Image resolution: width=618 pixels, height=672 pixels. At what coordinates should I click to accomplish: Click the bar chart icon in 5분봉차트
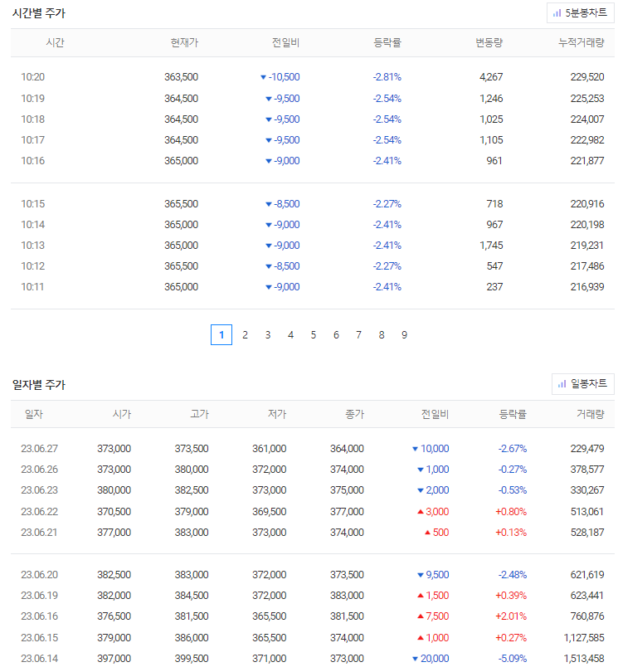pyautogui.click(x=557, y=13)
